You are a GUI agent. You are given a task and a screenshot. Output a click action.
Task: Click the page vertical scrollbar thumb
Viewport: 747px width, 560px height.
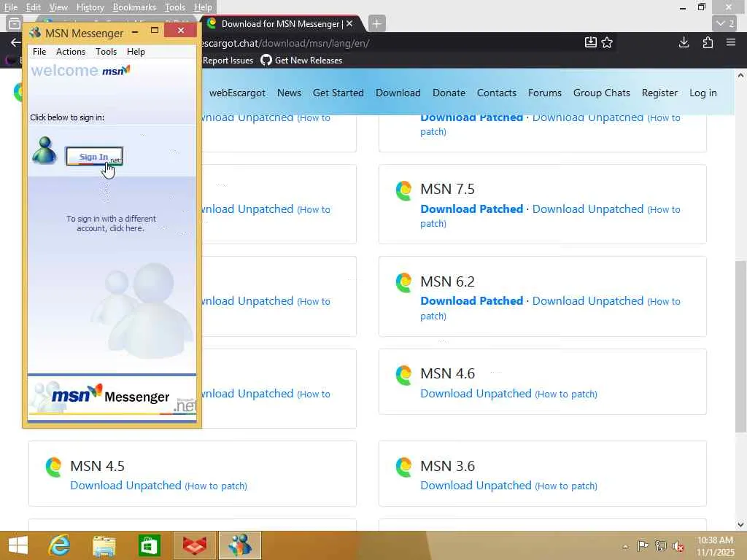(740, 346)
